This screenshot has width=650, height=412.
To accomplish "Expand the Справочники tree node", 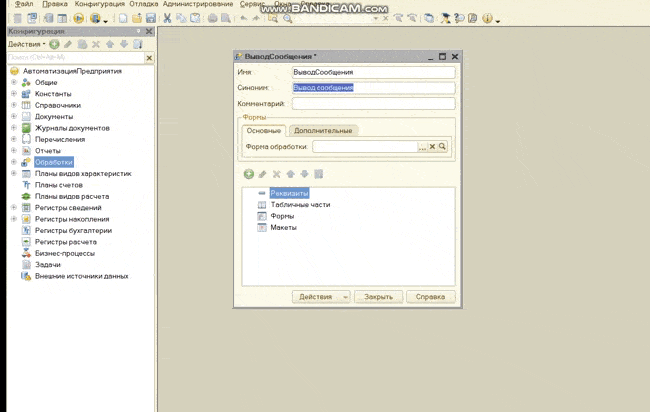I will point(14,105).
